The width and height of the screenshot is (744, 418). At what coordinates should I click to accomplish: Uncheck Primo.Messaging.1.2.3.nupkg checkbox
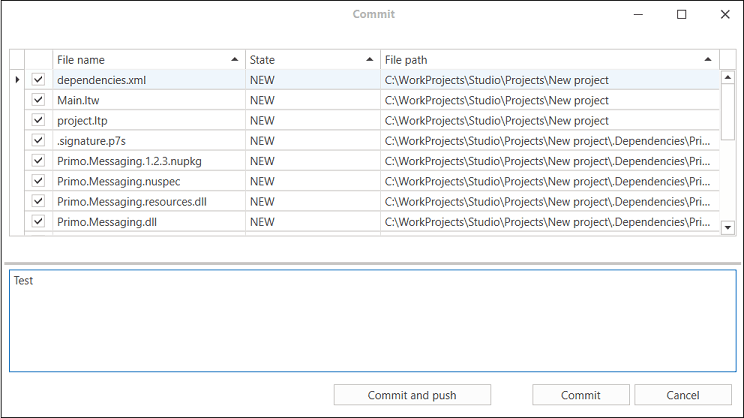point(38,161)
